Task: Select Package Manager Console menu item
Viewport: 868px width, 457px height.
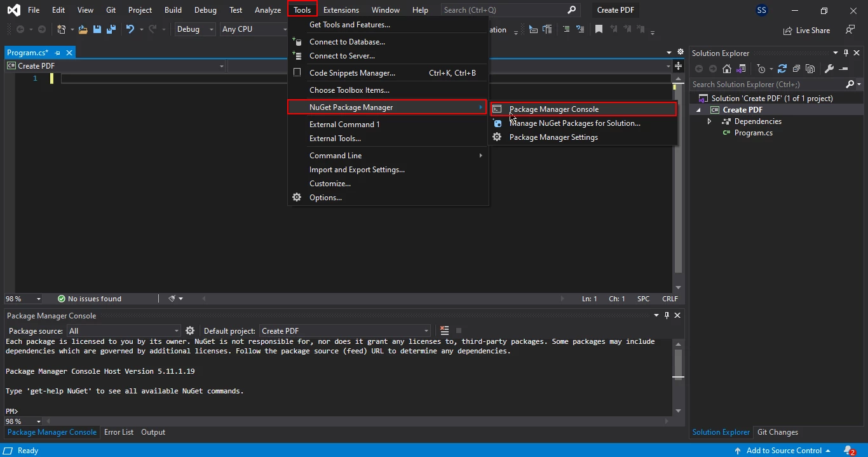Action: pyautogui.click(x=553, y=109)
